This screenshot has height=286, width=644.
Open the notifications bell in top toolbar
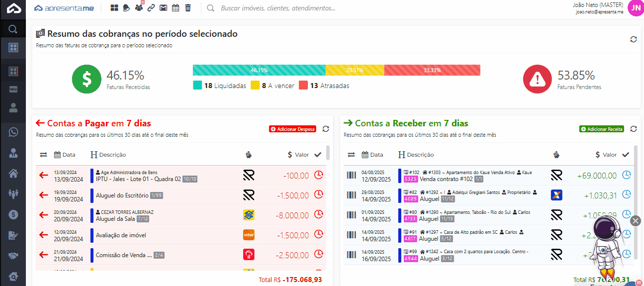point(126,8)
